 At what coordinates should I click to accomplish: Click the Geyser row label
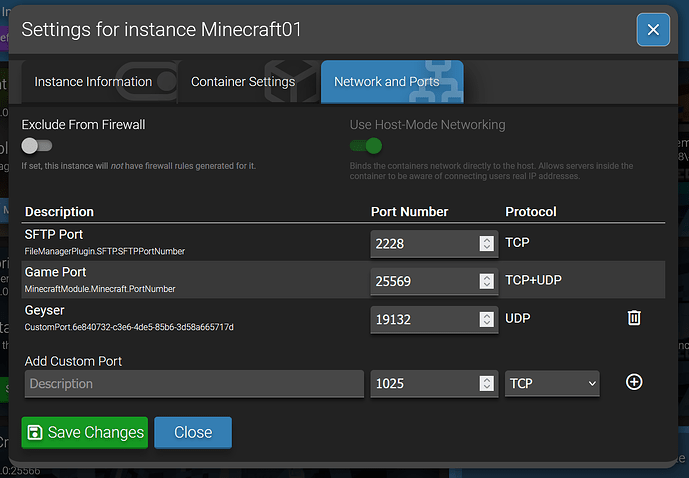(x=44, y=311)
